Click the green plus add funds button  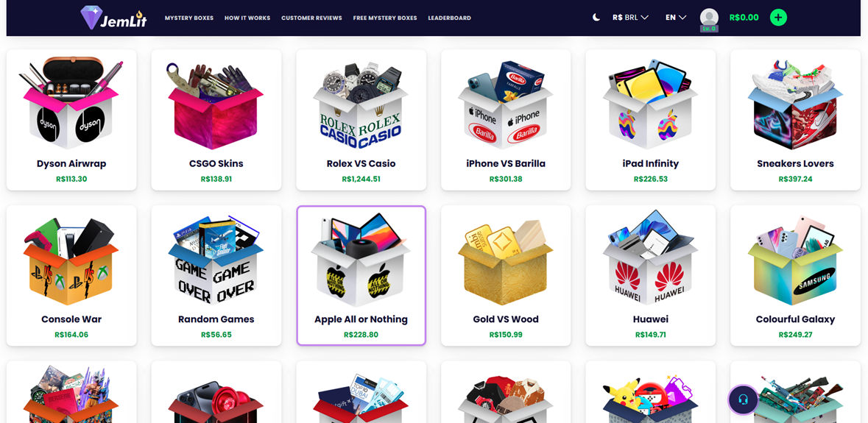(778, 18)
